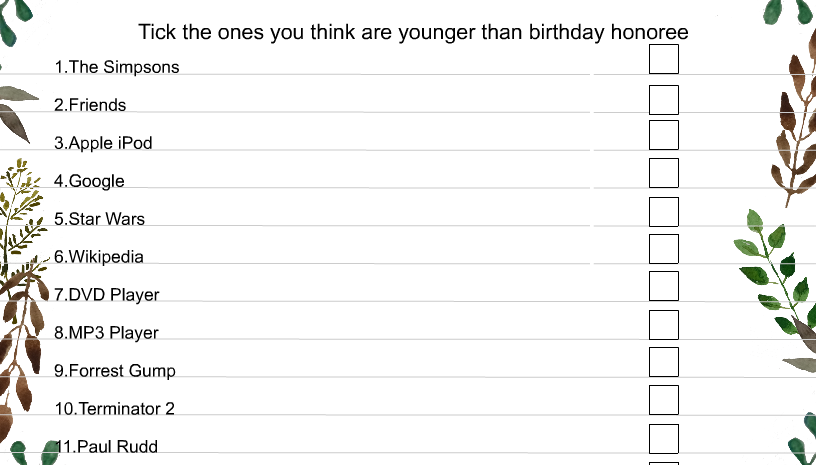Select the text '1.The Simpsons'
The image size is (816, 465).
pos(117,67)
